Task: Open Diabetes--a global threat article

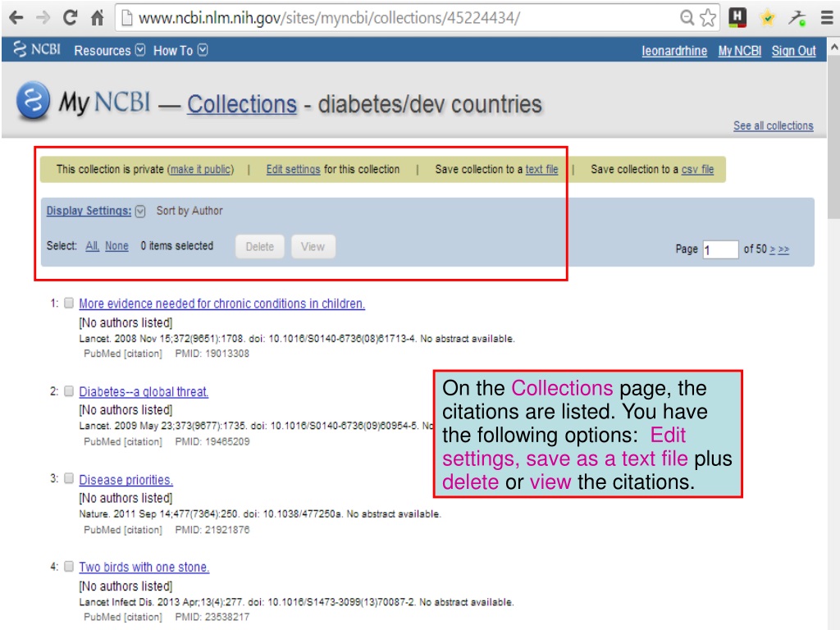Action: [144, 391]
